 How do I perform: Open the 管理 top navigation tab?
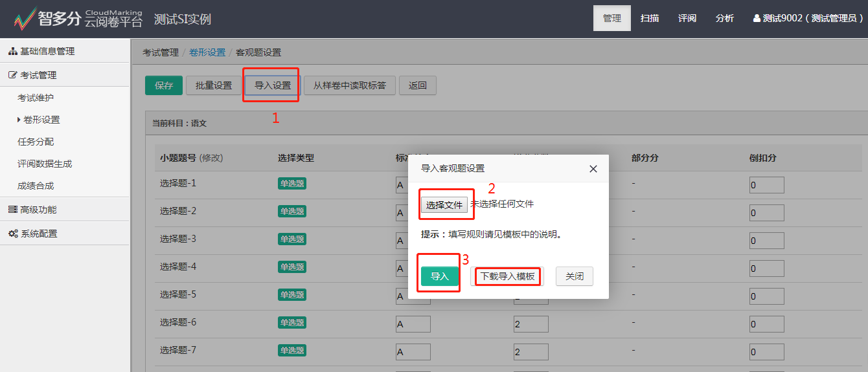[x=612, y=18]
